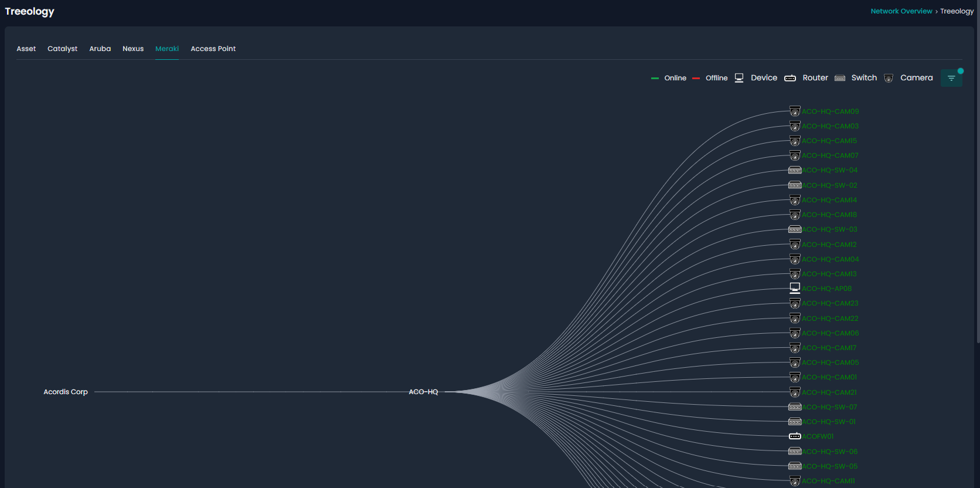Click the camera icon for ACO-HQ-CAM17
This screenshot has width=980, height=488.
795,348
